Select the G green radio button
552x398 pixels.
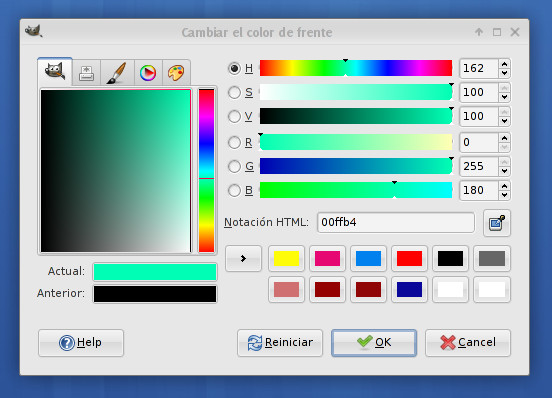234,166
